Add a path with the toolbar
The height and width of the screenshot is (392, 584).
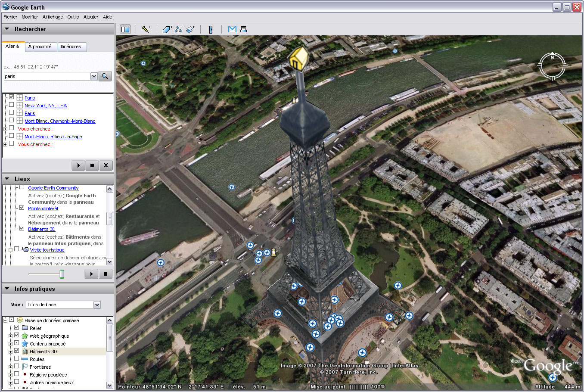179,29
